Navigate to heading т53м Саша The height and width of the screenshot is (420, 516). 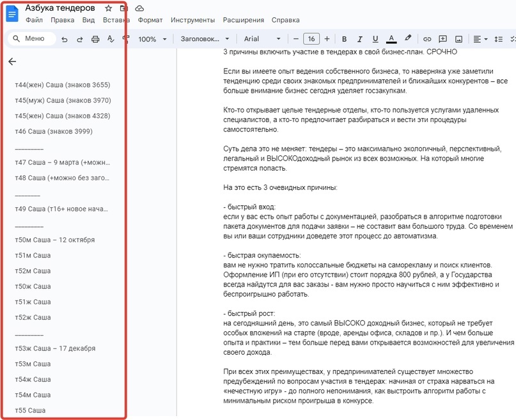click(x=33, y=364)
